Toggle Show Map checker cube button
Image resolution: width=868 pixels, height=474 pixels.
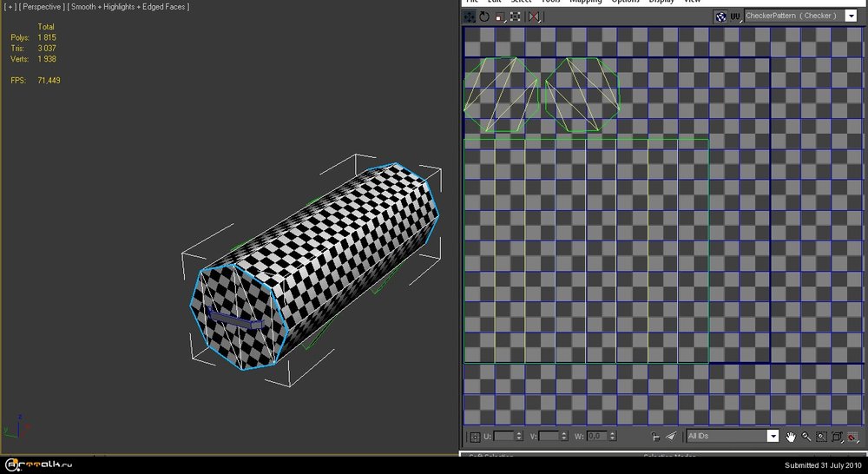click(x=720, y=16)
